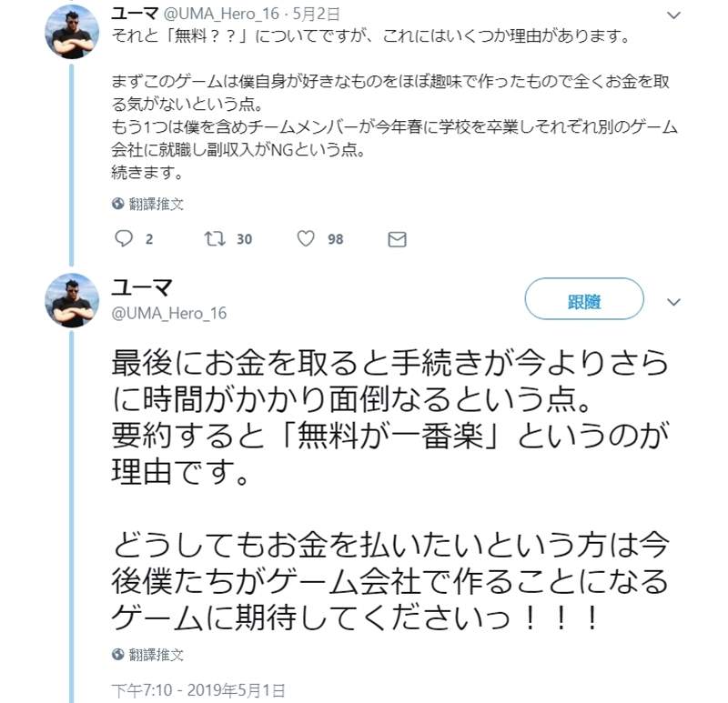The width and height of the screenshot is (728, 703).
Task: Open the top tweet's chevron options menu
Action: 673,15
